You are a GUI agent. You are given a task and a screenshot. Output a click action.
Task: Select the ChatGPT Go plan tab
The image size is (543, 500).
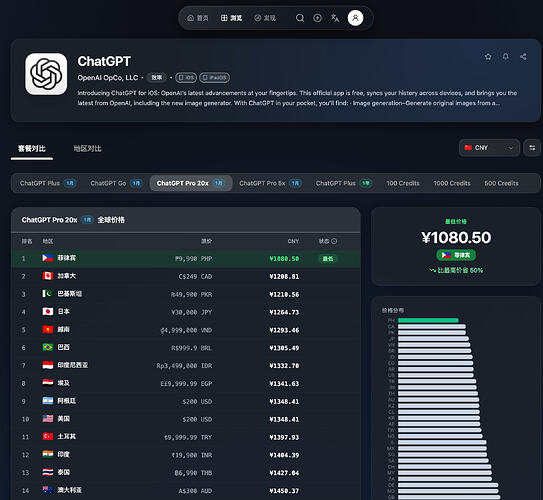pos(116,183)
